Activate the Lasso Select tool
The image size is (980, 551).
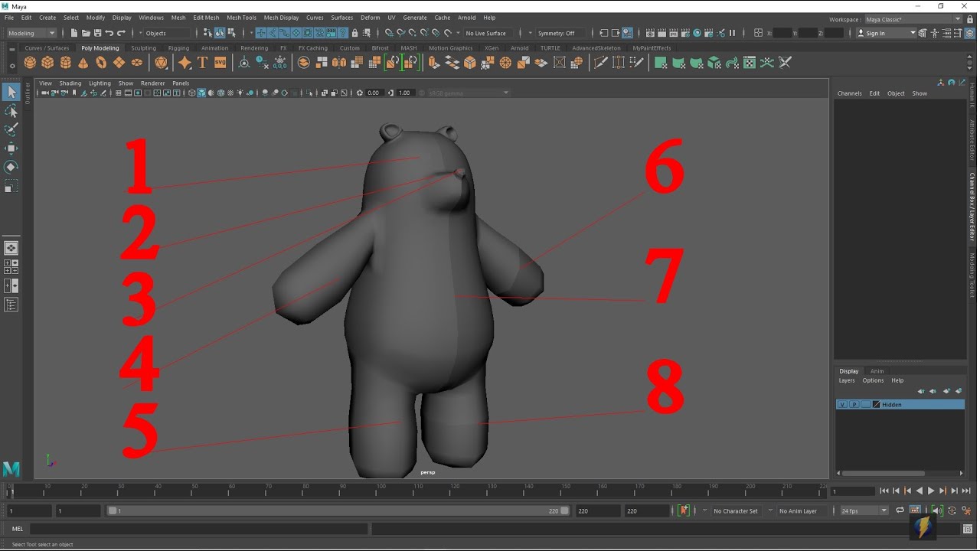11,111
